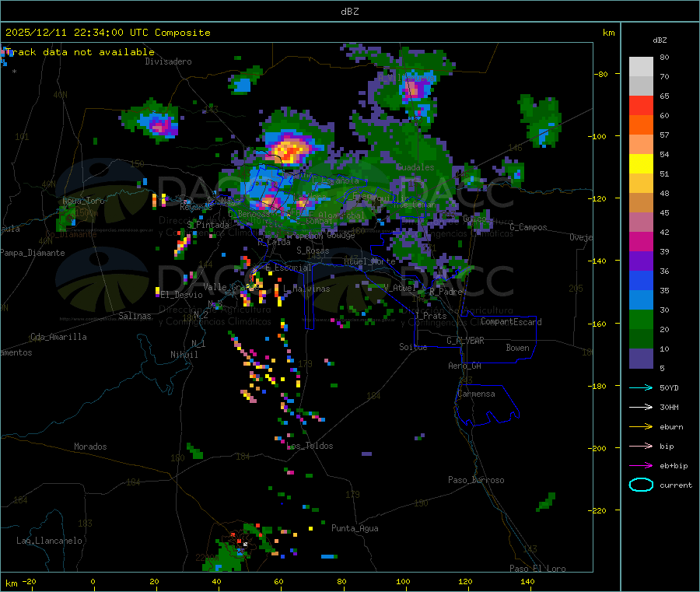
Task: Click the S_Pintada place label
Action: click(208, 225)
